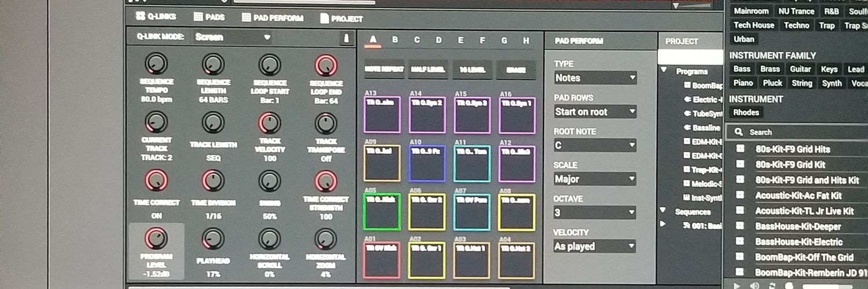Select the Pluck family tag
The image size is (868, 289).
point(773,83)
